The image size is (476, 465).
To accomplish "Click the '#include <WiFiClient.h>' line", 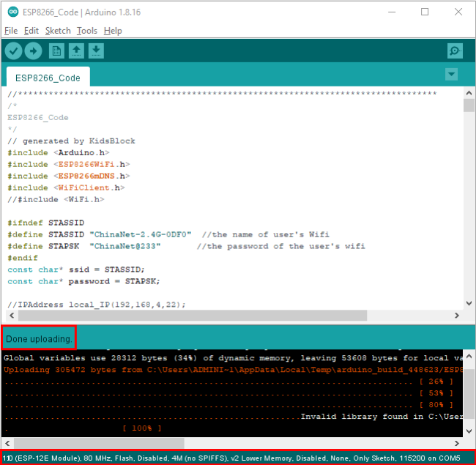I will (x=66, y=187).
